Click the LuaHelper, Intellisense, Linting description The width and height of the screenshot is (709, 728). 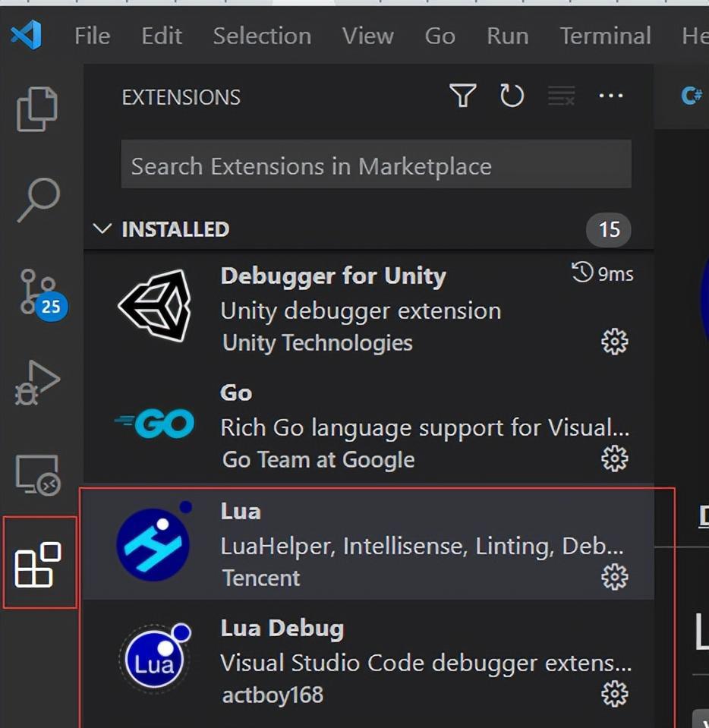point(422,546)
